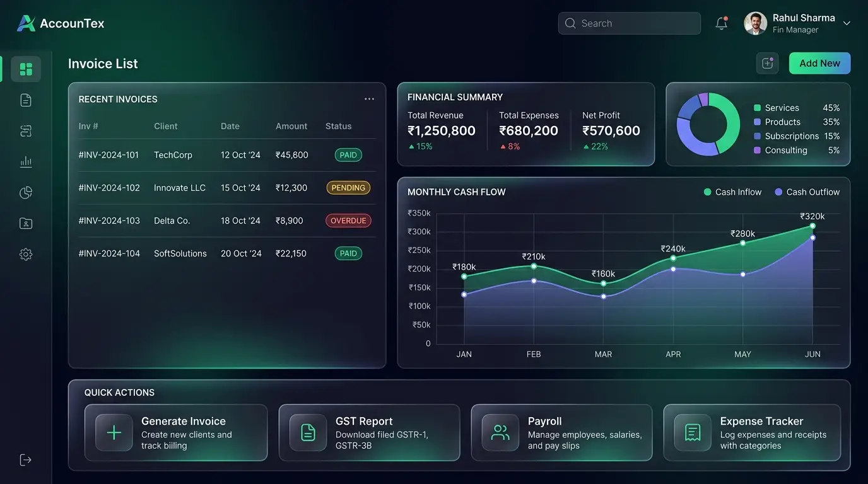
Task: Click the Total Revenue value ₹1,250,800
Action: click(442, 130)
